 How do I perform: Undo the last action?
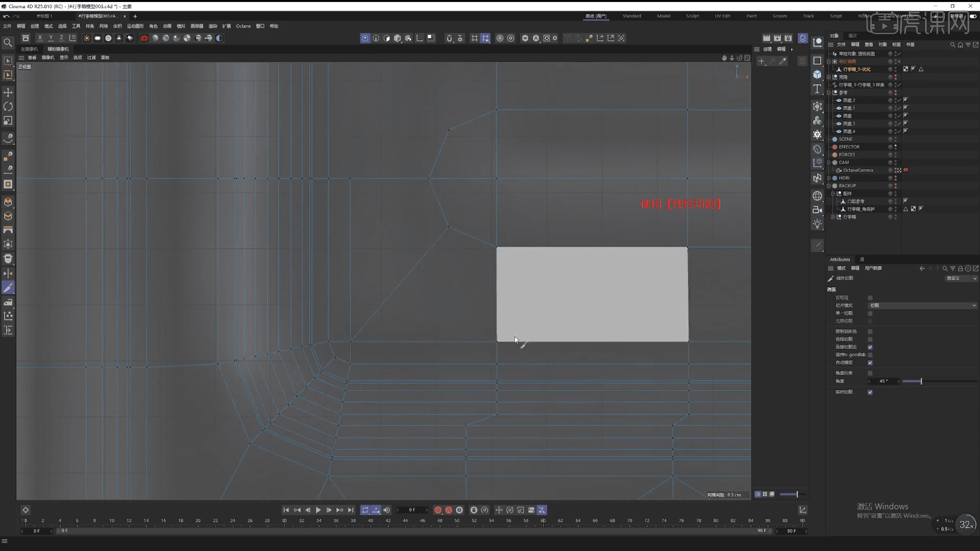[6, 16]
